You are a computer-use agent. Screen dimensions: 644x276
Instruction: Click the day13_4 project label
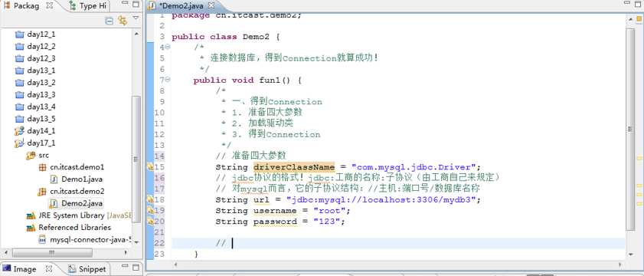point(41,107)
